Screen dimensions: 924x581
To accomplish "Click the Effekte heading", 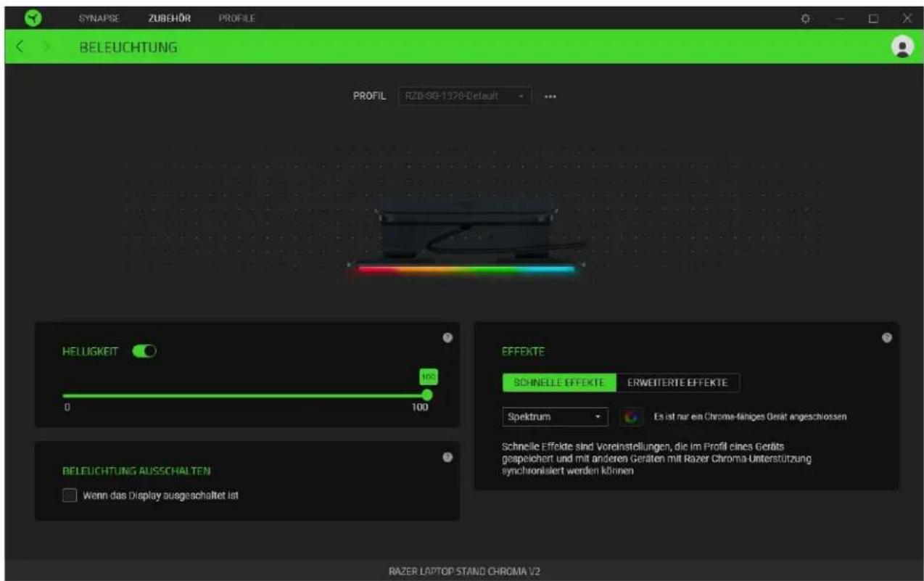I will tap(523, 352).
